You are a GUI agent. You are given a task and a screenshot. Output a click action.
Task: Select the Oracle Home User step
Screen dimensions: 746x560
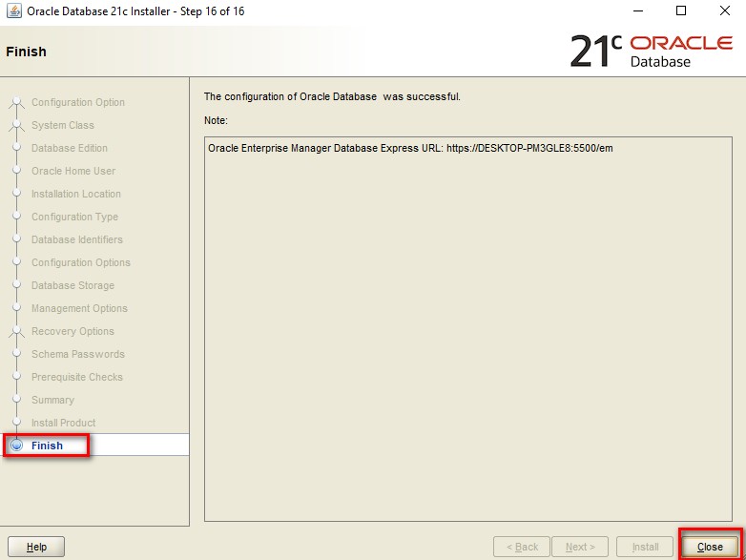[x=73, y=171]
